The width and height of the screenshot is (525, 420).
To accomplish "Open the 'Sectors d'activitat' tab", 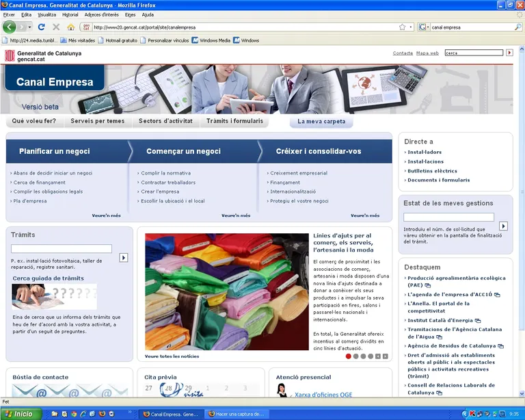I will click(x=165, y=121).
